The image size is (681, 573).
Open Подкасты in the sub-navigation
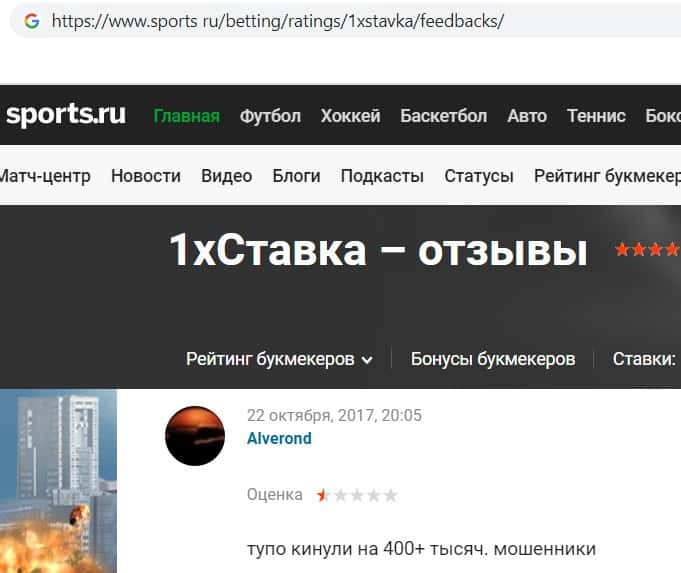coord(382,176)
